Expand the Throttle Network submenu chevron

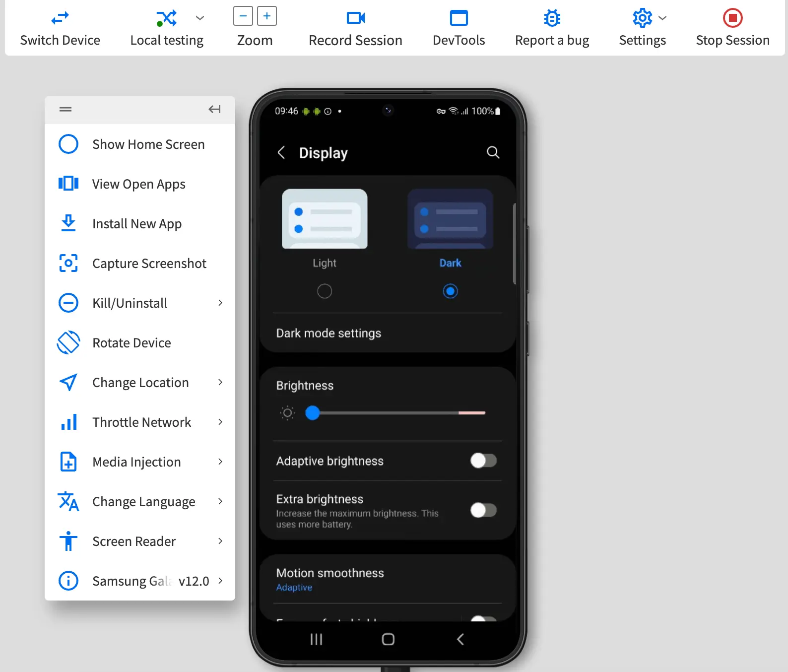click(x=220, y=422)
